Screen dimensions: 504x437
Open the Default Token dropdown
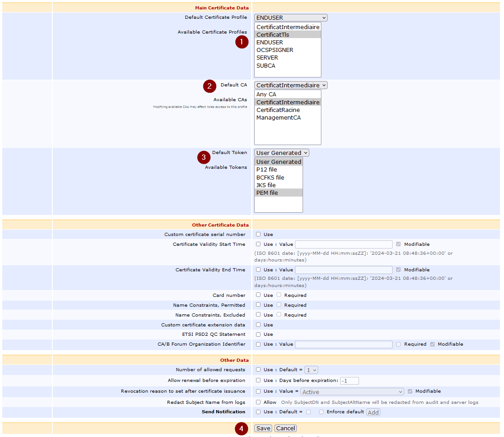[281, 153]
